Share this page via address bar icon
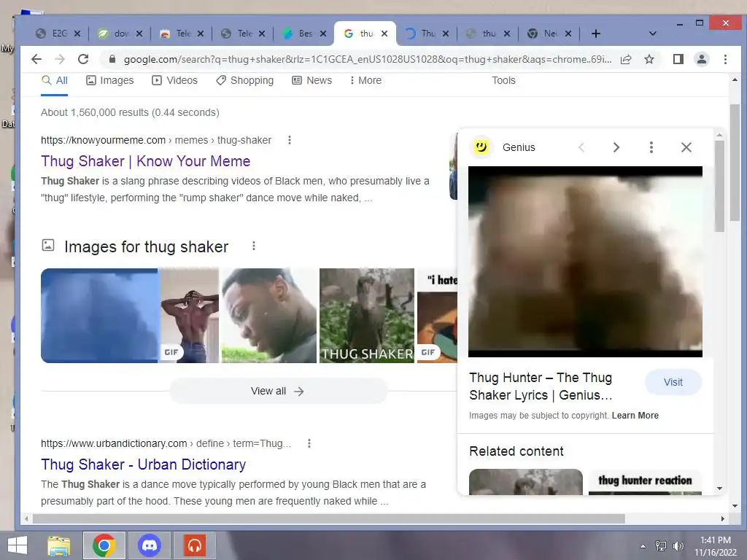 pos(626,59)
